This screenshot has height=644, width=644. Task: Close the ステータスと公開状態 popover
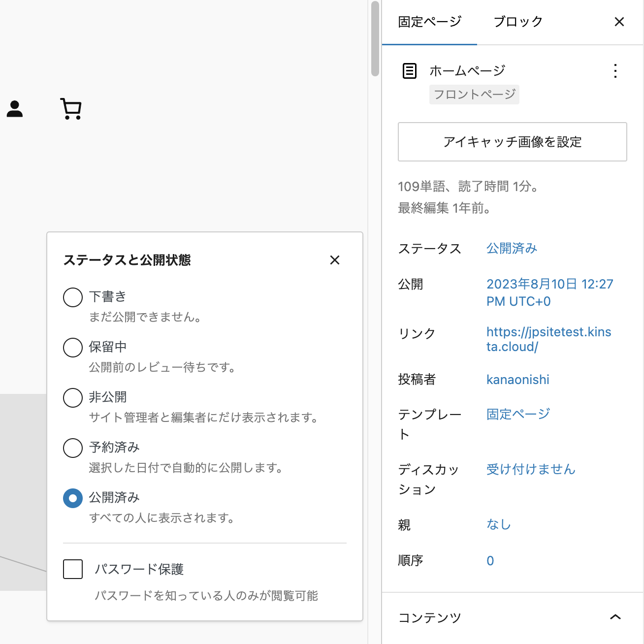(x=335, y=260)
